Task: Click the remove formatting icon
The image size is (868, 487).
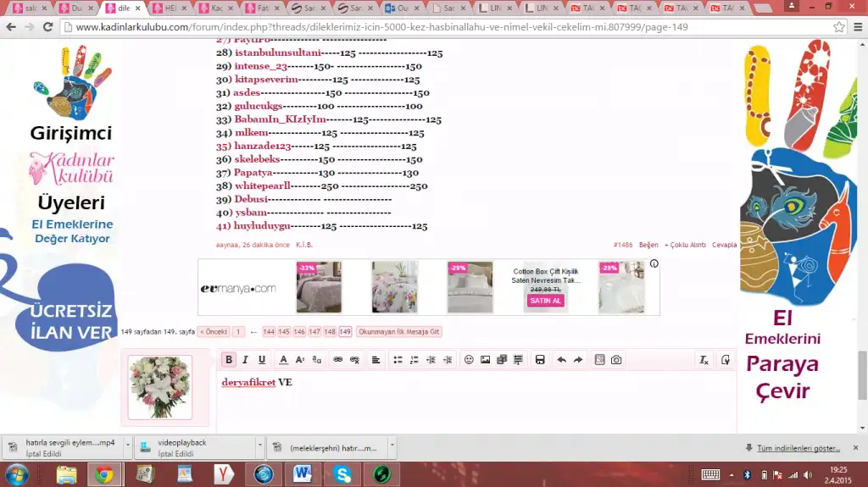Action: (x=704, y=360)
